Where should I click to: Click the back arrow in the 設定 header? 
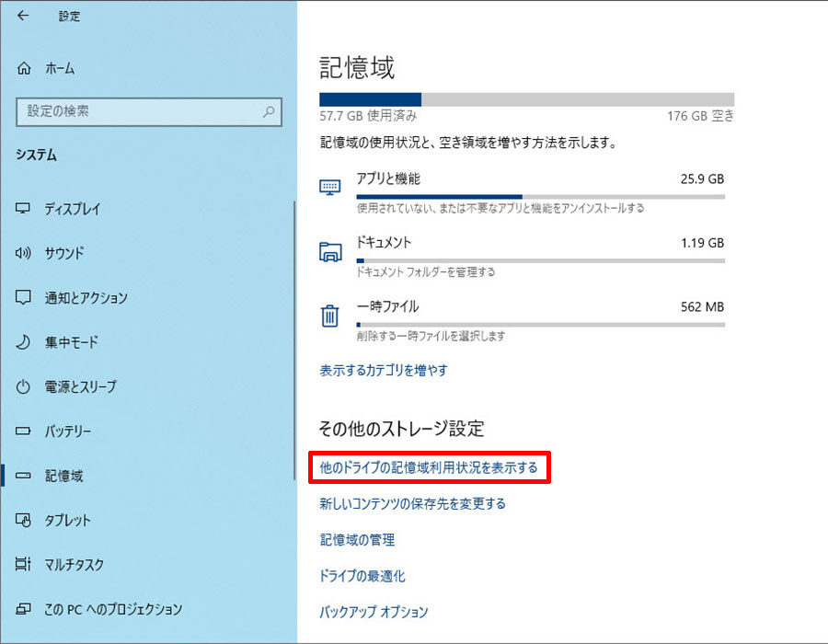(23, 17)
